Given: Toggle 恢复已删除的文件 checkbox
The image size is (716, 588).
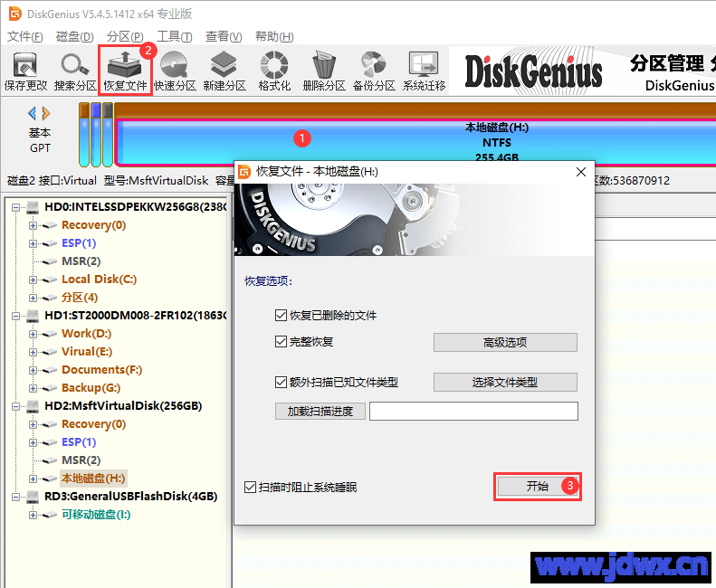Looking at the screenshot, I should pos(281,315).
